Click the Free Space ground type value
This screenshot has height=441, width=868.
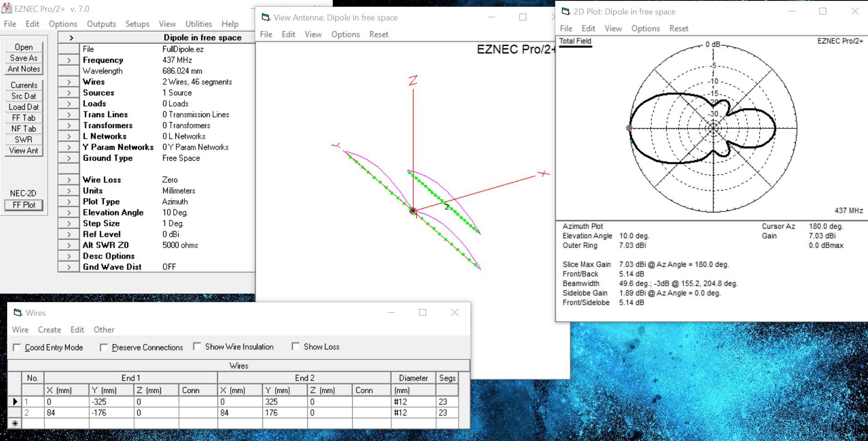tap(181, 158)
